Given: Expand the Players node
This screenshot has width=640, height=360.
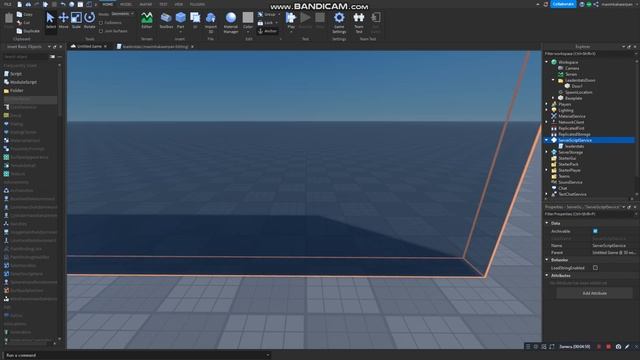Looking at the screenshot, I should [547, 104].
